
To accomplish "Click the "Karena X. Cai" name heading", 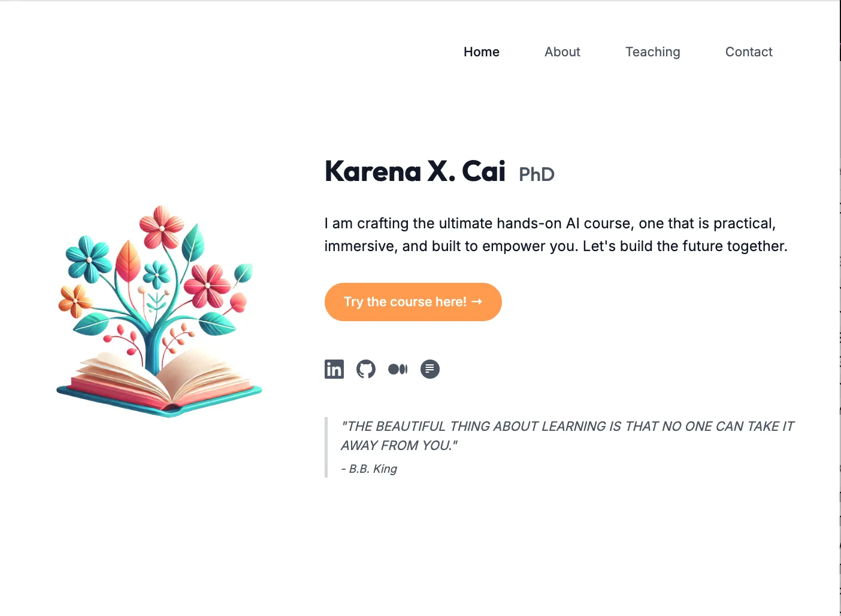I will (415, 171).
